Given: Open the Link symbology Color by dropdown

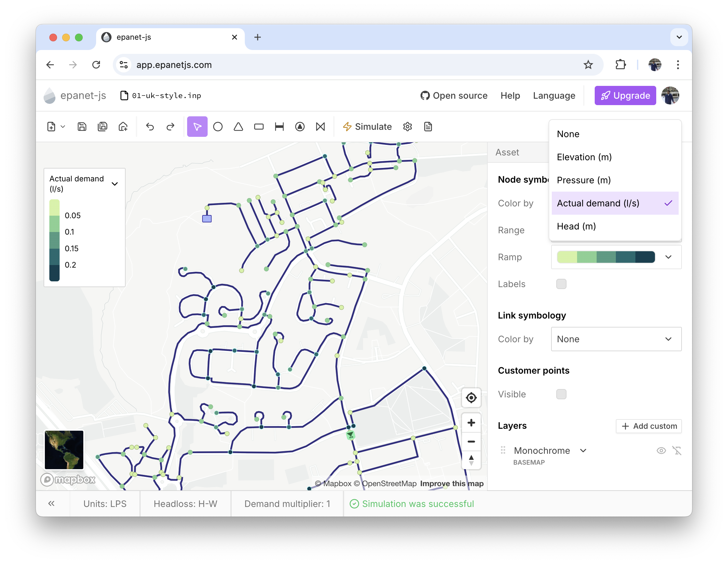Looking at the screenshot, I should pyautogui.click(x=616, y=339).
